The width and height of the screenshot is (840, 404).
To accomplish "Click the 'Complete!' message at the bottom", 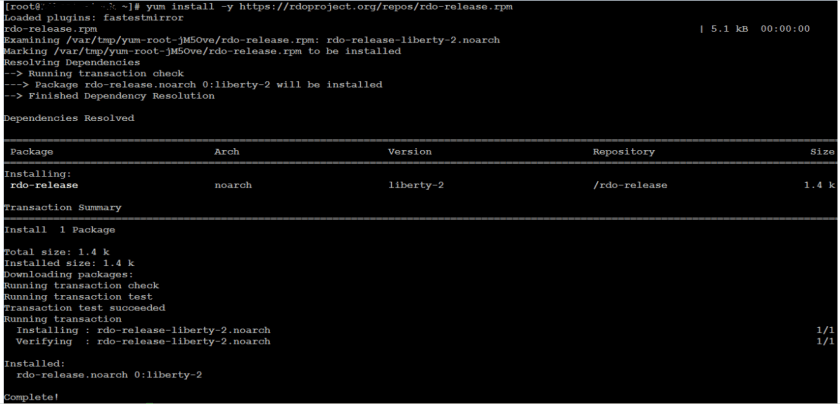I will click(31, 396).
